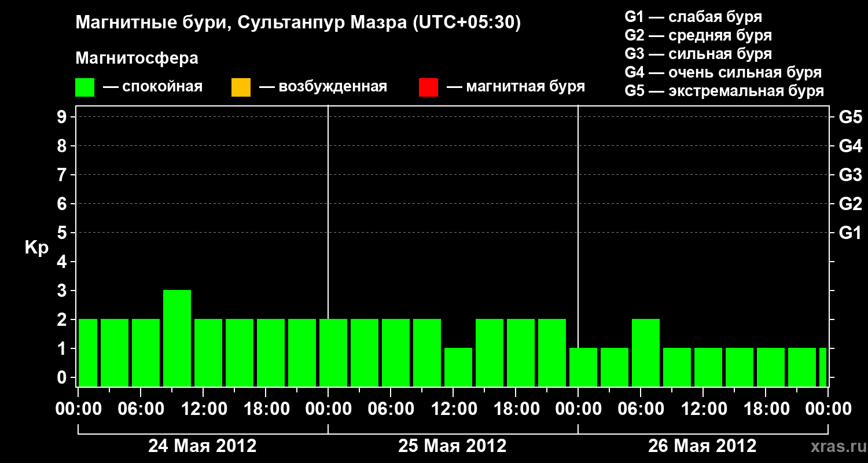Viewport: 868px width, 463px height.
Task: Click the right-axis 'G4' tick label
Action: pyautogui.click(x=851, y=146)
